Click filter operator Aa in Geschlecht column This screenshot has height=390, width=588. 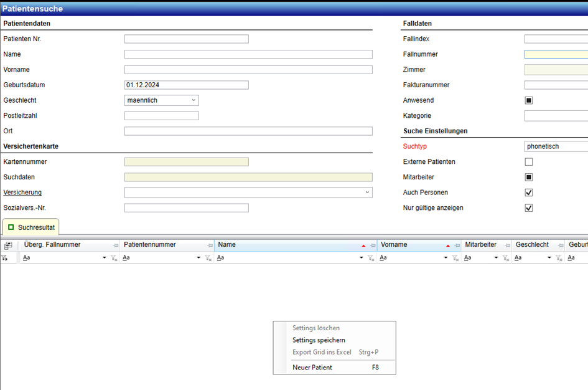(x=518, y=258)
